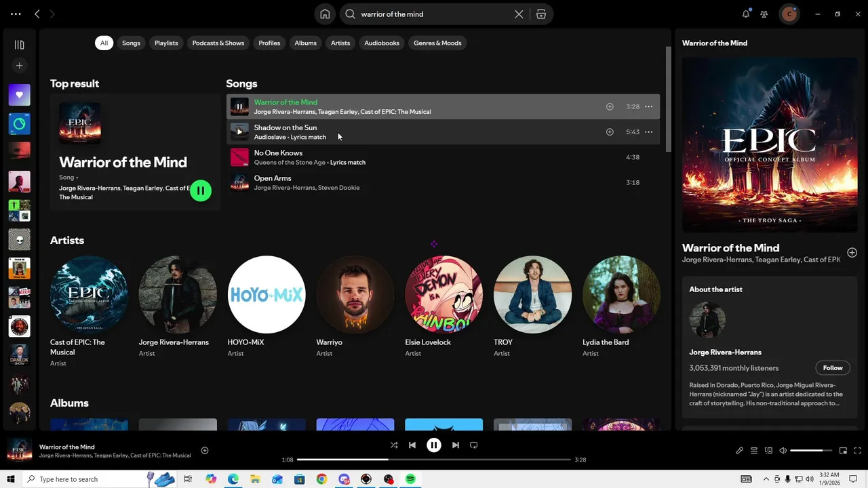This screenshot has width=868, height=488.
Task: Toggle repeat mode
Action: (474, 445)
